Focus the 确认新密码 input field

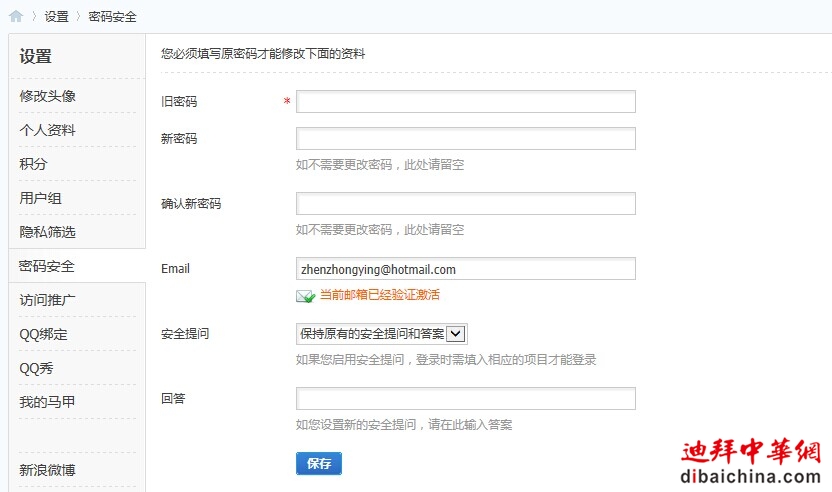coord(466,203)
